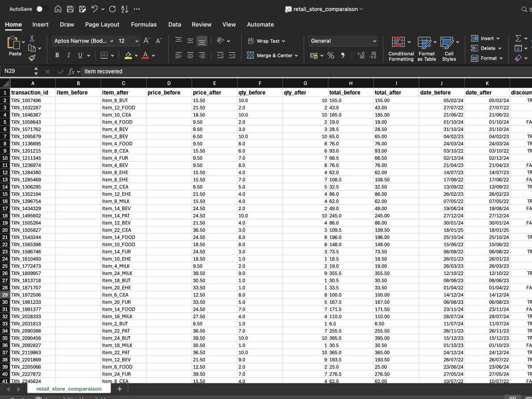This screenshot has height=399, width=532.
Task: Click the Decrease Decimal icon
Action: click(372, 55)
